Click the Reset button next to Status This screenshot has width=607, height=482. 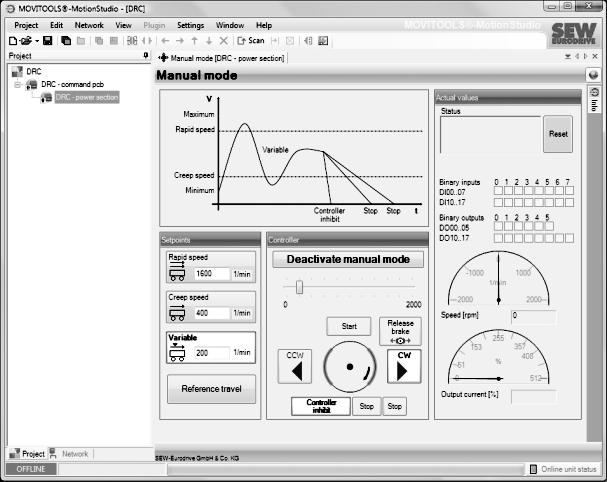click(x=558, y=134)
